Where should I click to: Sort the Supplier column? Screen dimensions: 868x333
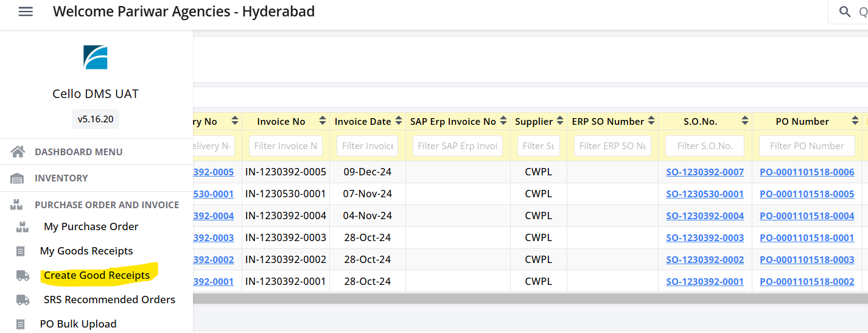point(559,121)
